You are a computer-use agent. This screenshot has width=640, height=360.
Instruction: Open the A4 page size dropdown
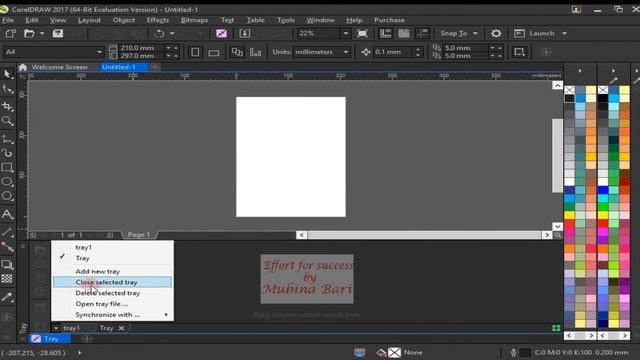(x=99, y=52)
